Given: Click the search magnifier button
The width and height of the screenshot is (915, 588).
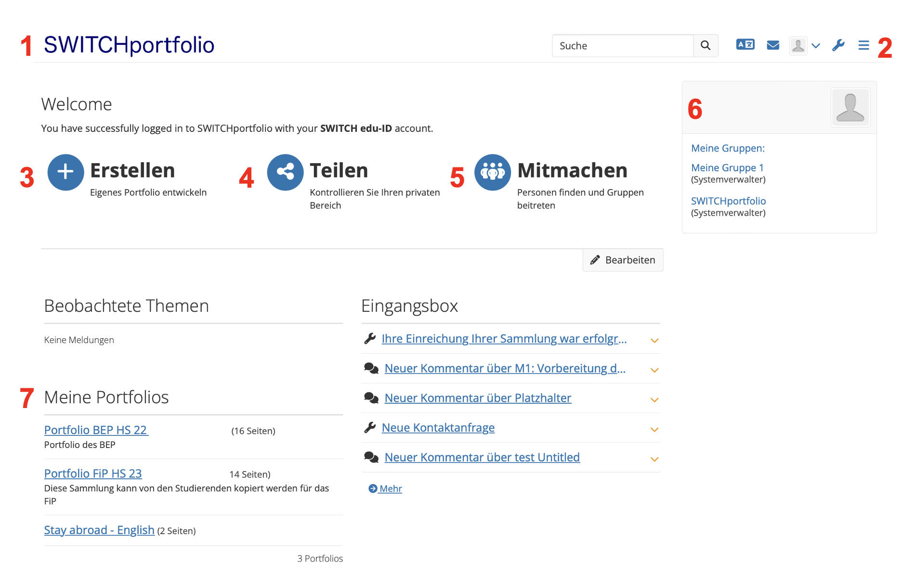Looking at the screenshot, I should (x=705, y=46).
